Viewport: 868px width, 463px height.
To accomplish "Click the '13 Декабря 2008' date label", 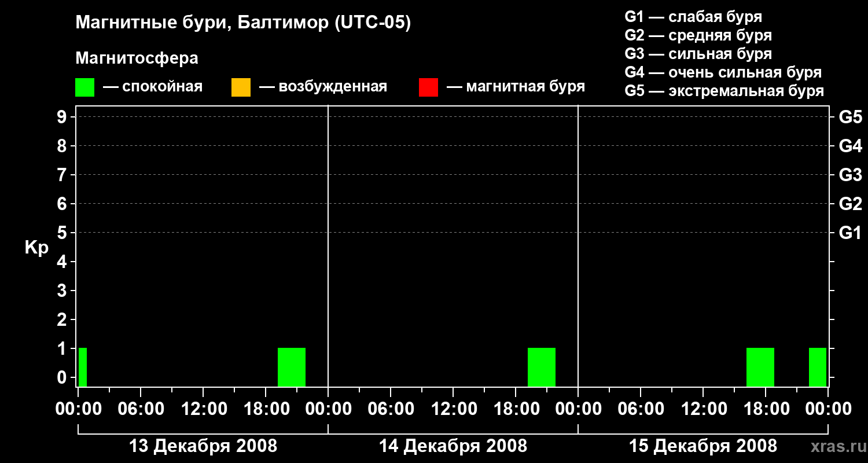I will click(203, 446).
